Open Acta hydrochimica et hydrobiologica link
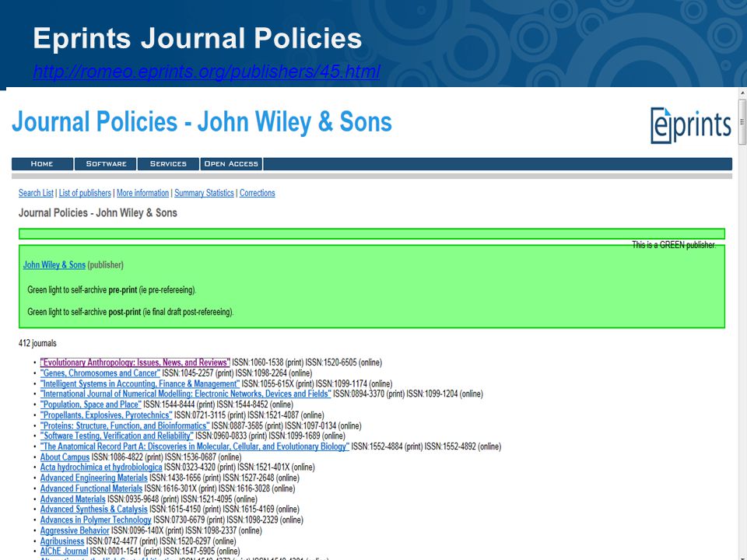Image resolution: width=747 pixels, height=560 pixels. [101, 467]
